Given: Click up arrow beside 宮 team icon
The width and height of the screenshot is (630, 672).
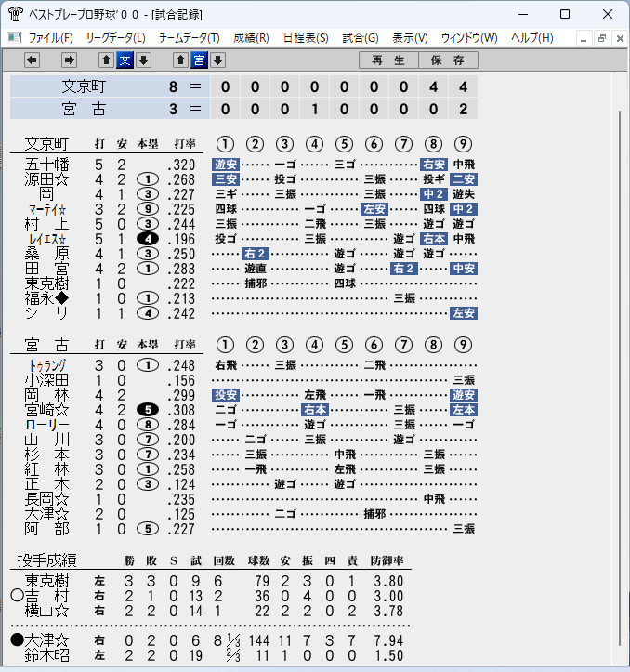Looking at the screenshot, I should coord(180,60).
